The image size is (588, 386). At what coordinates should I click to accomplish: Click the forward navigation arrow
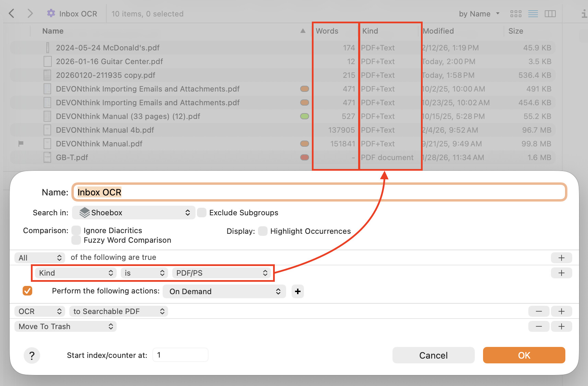30,14
